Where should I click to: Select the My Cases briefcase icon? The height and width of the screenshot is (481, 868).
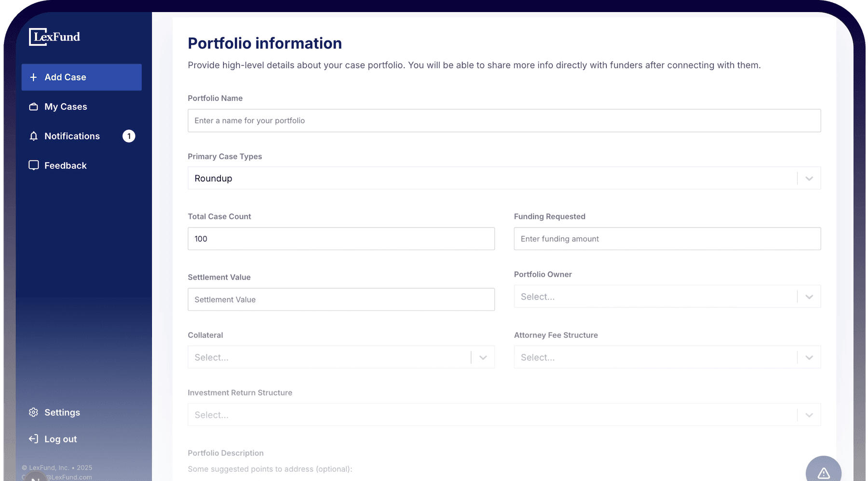pyautogui.click(x=33, y=107)
